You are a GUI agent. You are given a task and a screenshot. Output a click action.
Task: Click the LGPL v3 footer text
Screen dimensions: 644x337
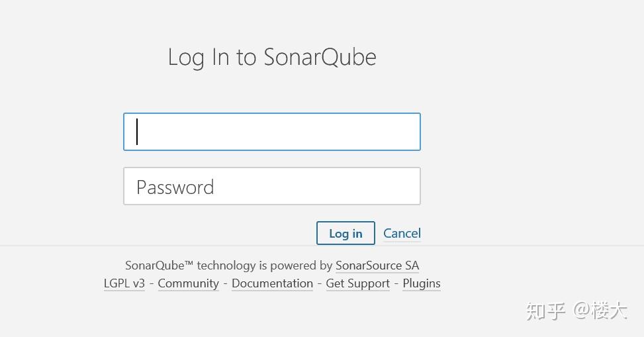[124, 283]
